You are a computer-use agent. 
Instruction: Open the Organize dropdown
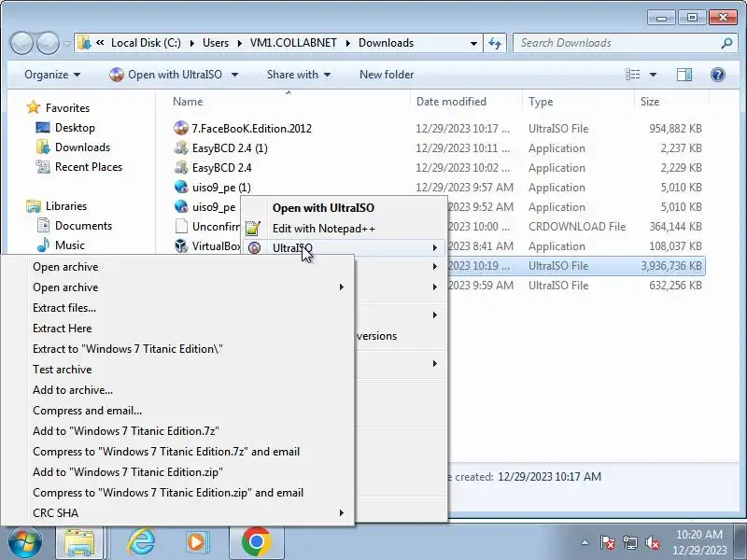click(x=52, y=75)
